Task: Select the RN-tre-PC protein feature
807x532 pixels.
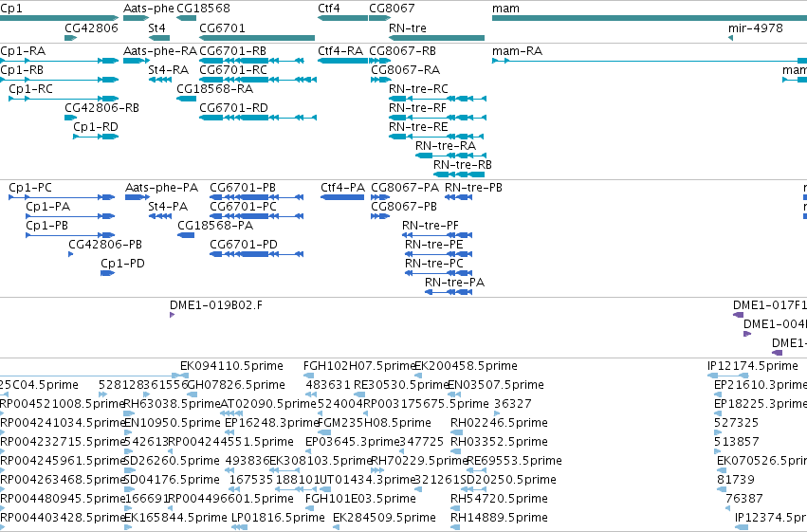Action: point(438,274)
